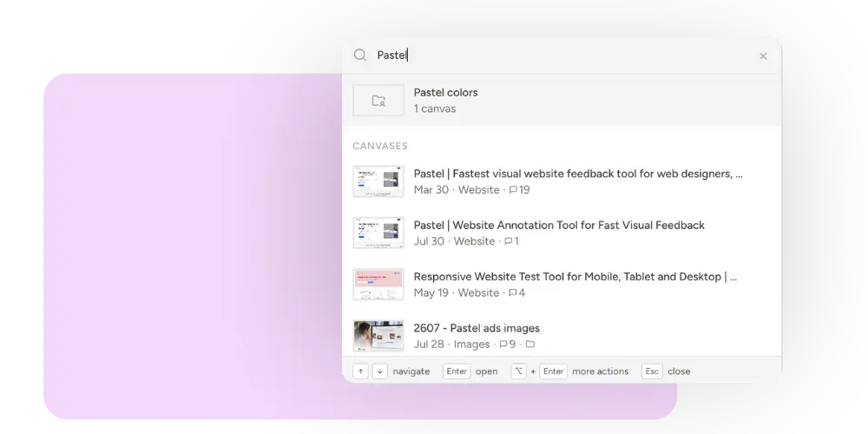
Task: Click the search magnifier icon
Action: pyautogui.click(x=360, y=55)
